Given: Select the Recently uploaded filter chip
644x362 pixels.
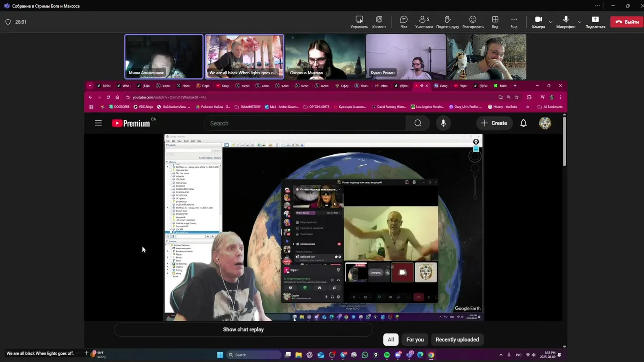Looking at the screenshot, I should click(x=457, y=339).
